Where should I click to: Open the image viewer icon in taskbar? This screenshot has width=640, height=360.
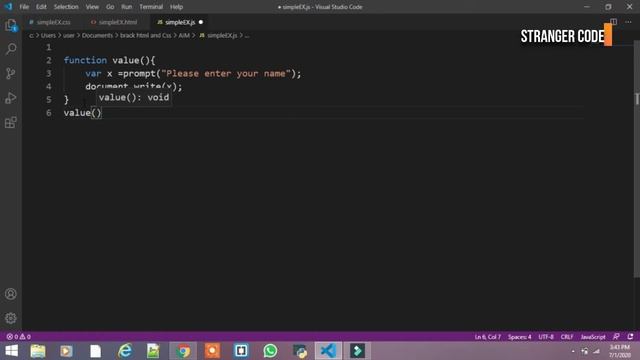click(153, 351)
